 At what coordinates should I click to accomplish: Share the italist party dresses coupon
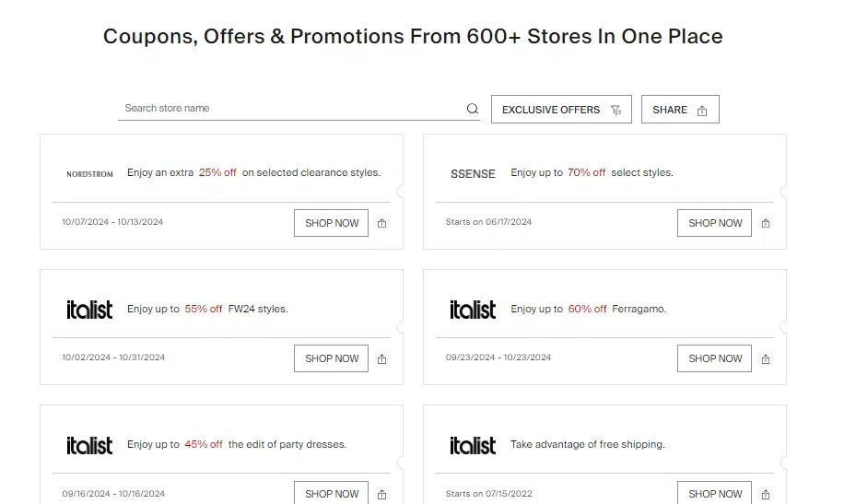tap(382, 494)
